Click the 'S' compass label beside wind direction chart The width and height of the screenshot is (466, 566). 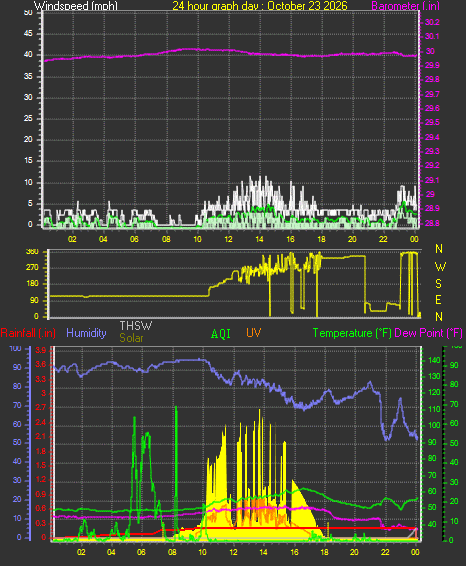click(x=439, y=284)
